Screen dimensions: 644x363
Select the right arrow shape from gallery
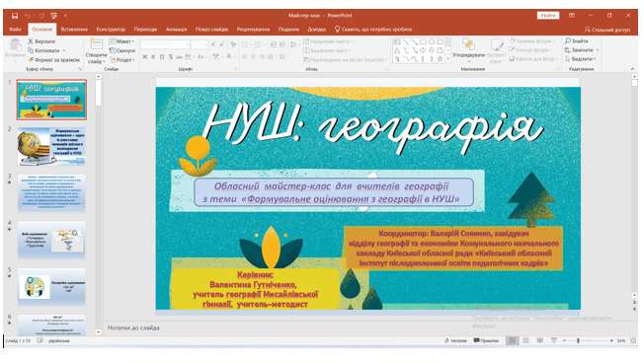(423, 50)
